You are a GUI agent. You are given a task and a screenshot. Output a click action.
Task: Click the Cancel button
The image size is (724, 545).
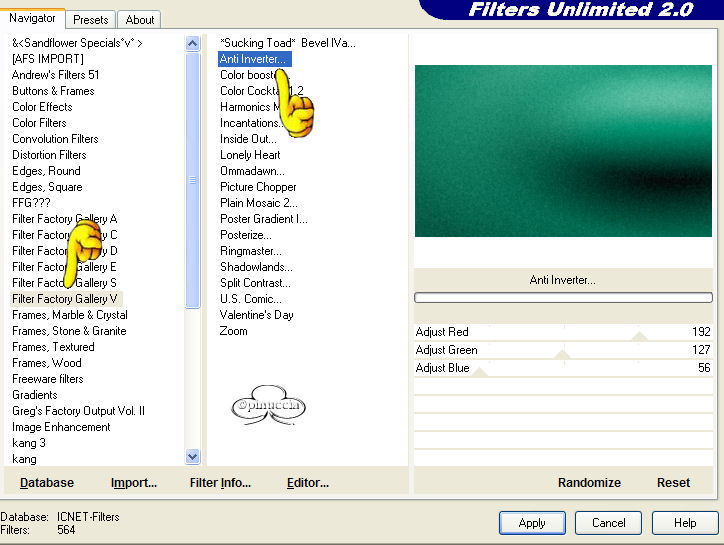pyautogui.click(x=608, y=523)
